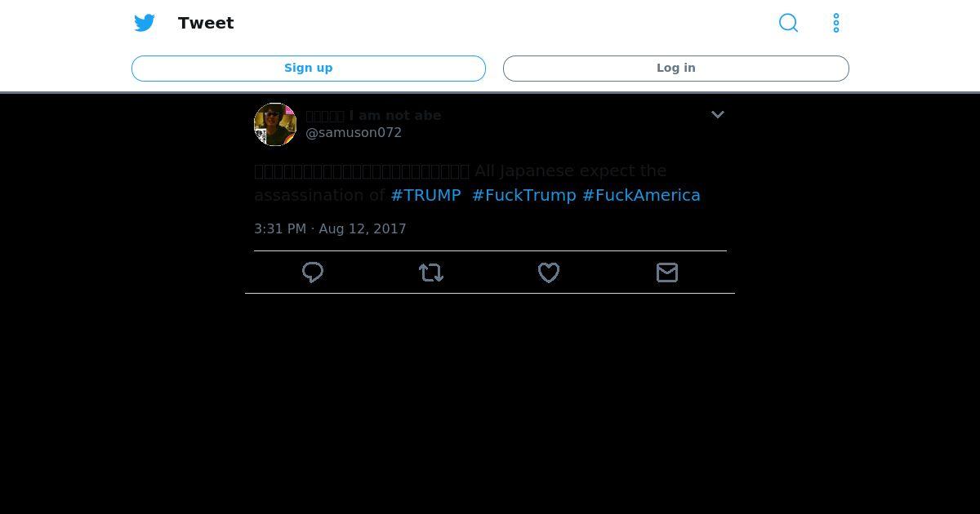
Task: Open the three-dot more options menu
Action: tap(836, 23)
